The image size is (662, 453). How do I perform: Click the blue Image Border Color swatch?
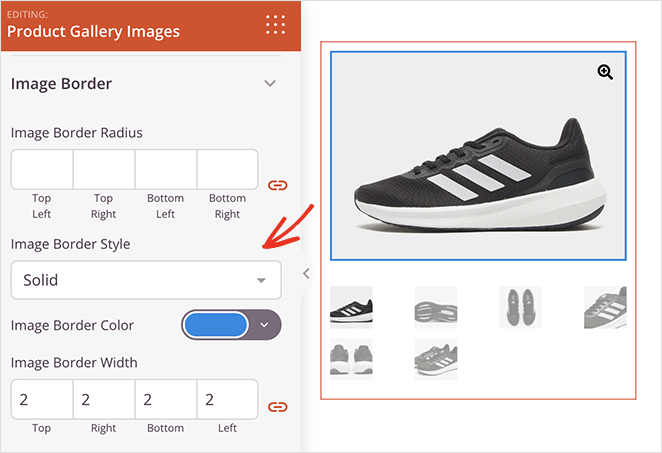tap(216, 325)
